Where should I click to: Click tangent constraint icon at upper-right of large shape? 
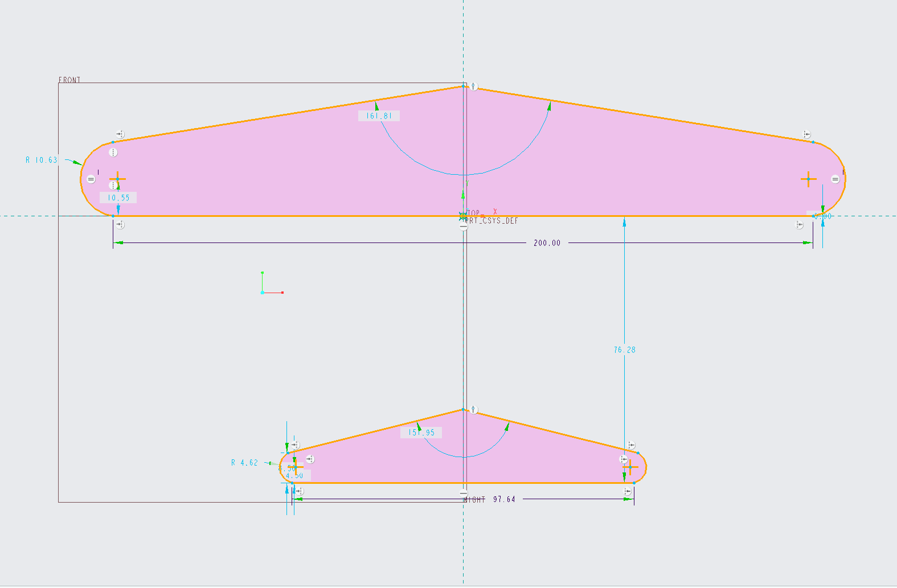point(806,134)
